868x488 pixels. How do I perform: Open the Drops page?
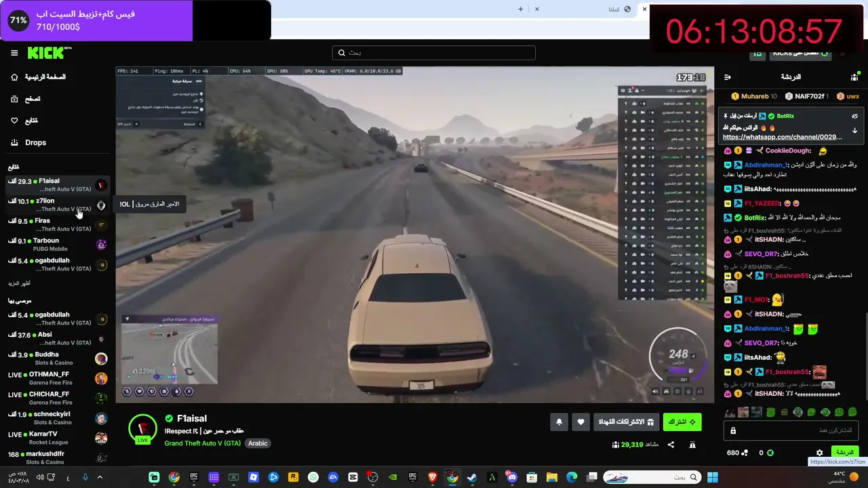(x=28, y=142)
